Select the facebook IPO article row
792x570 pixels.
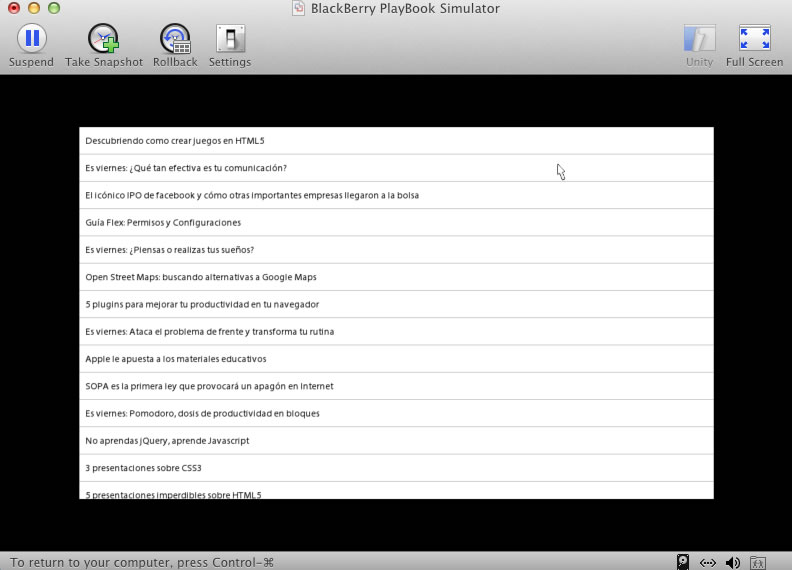397,196
